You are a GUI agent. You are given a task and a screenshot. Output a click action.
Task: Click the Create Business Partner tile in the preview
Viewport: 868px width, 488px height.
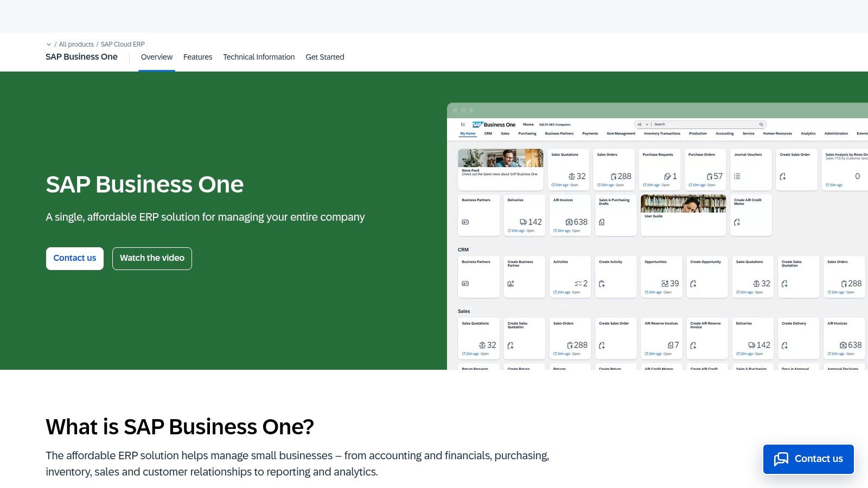(525, 277)
